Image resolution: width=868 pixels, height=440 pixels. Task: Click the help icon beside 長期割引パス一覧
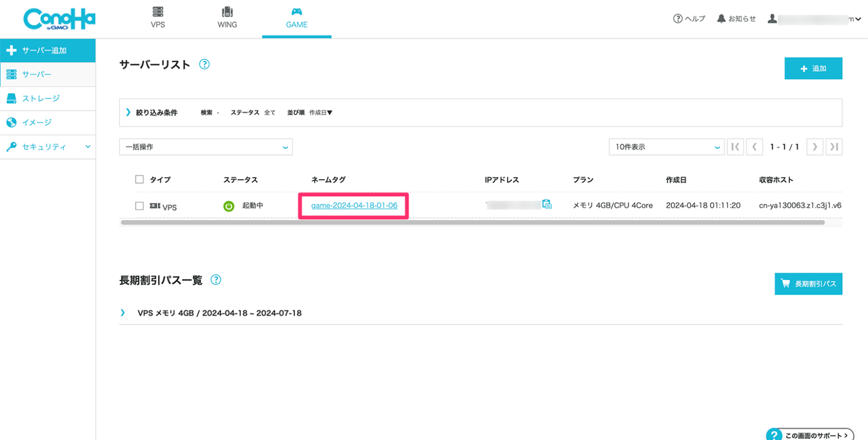click(215, 280)
